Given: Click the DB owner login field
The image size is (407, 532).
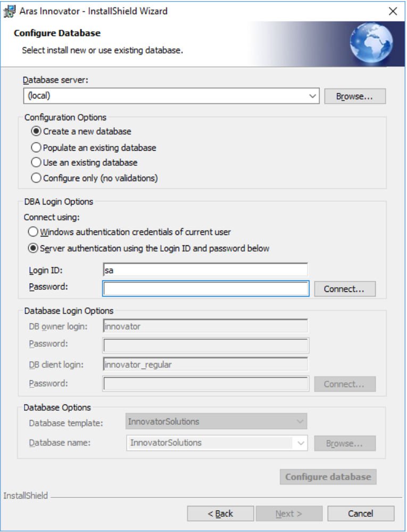Looking at the screenshot, I should click(205, 326).
